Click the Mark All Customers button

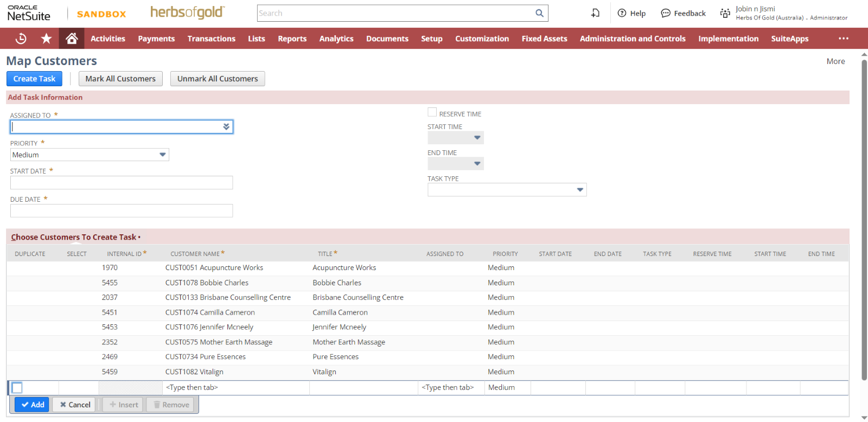(120, 79)
